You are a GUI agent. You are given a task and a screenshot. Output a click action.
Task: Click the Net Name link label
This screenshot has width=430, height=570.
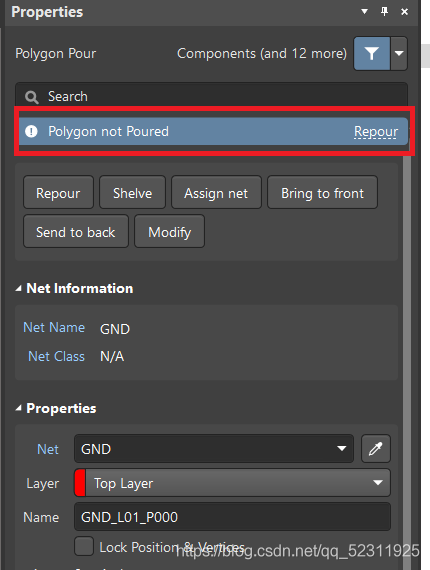click(54, 327)
